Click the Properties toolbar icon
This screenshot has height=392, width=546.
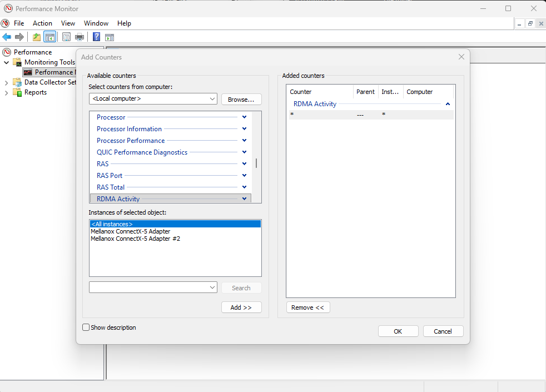tap(66, 37)
